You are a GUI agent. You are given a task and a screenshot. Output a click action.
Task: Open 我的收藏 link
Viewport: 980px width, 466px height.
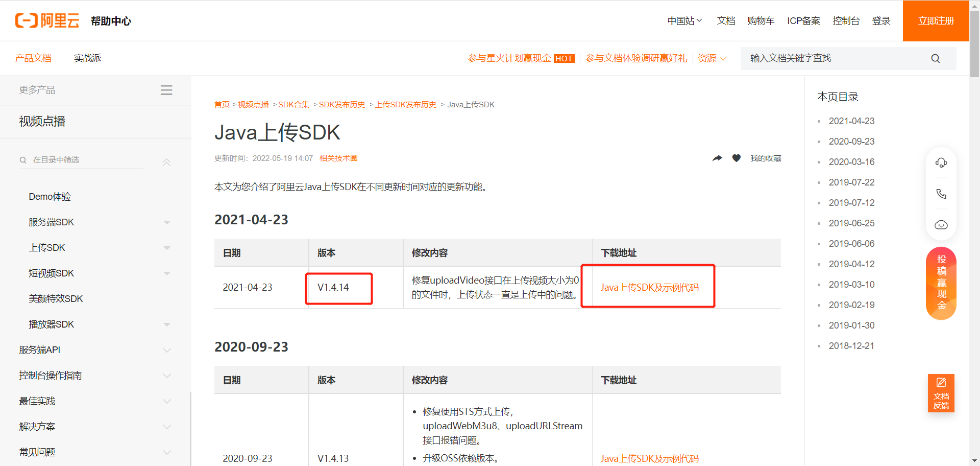(x=766, y=158)
